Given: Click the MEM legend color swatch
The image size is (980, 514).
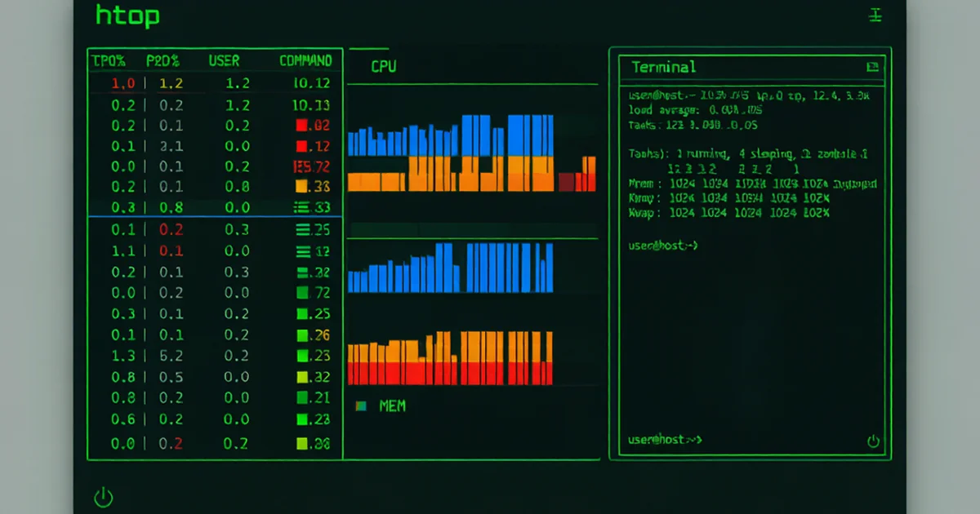Looking at the screenshot, I should tap(361, 405).
